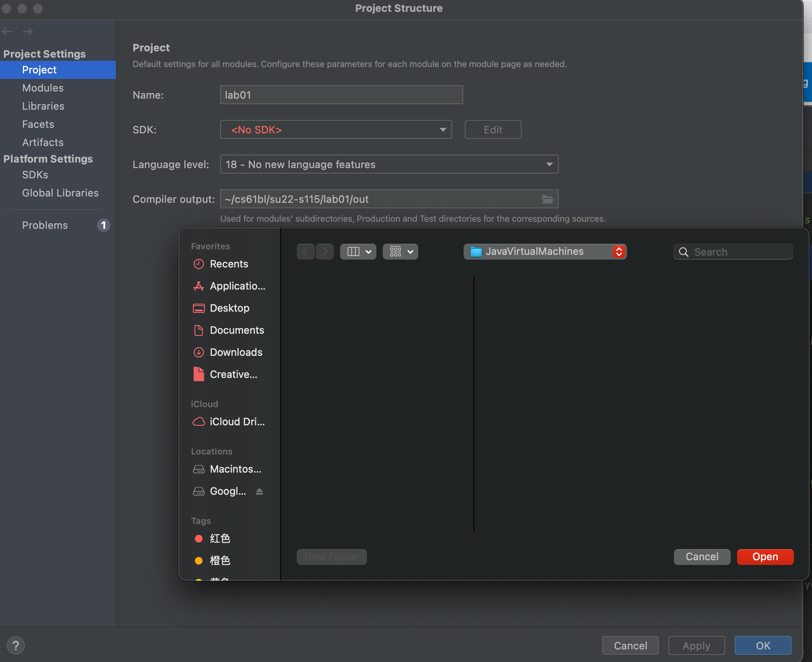Open the Downloads folder in sidebar
Screen dimensions: 812x662
click(x=236, y=352)
